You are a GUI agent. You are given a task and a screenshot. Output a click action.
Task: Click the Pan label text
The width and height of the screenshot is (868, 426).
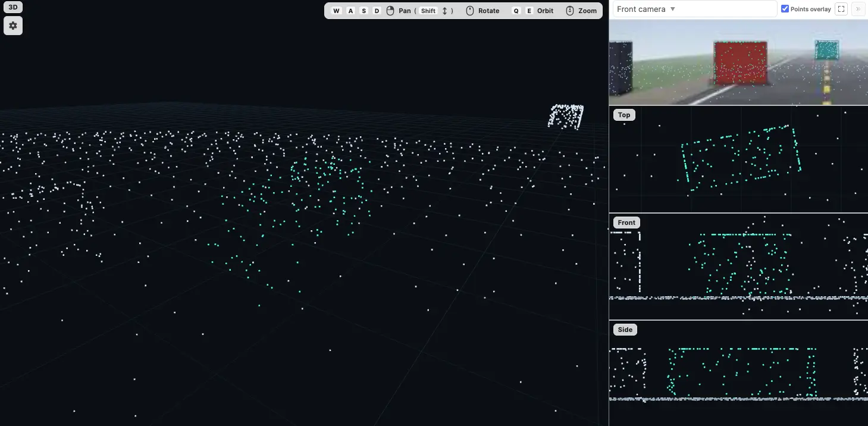[x=405, y=11]
